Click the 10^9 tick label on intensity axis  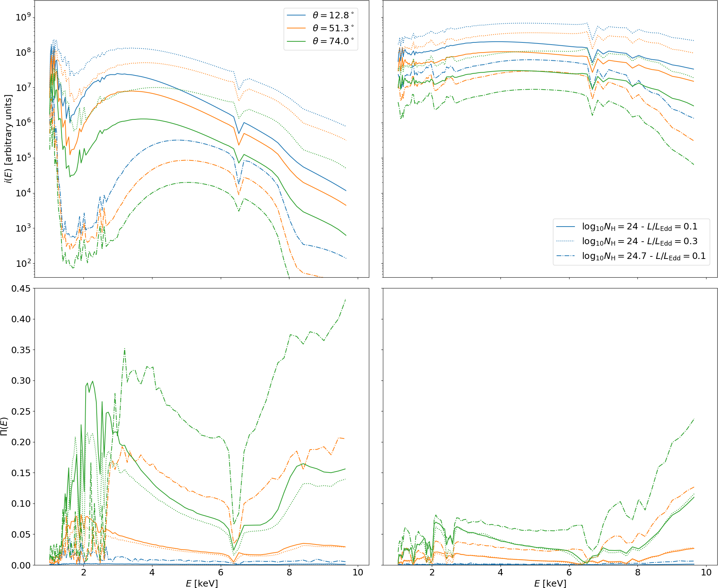(23, 17)
